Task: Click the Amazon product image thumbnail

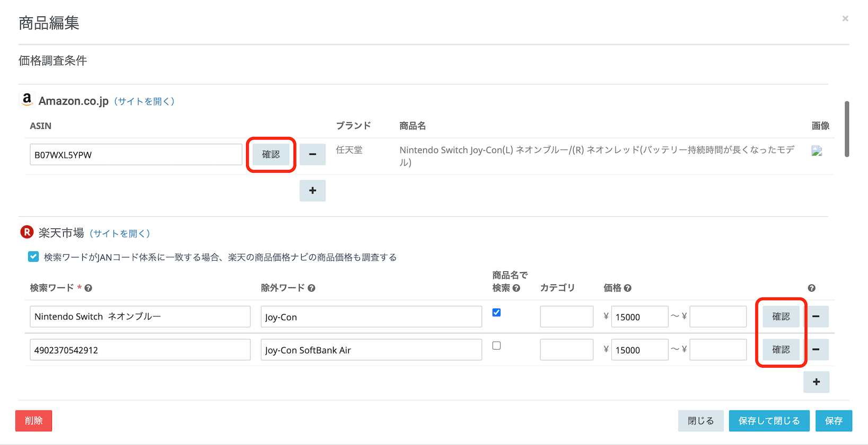Action: pyautogui.click(x=817, y=151)
